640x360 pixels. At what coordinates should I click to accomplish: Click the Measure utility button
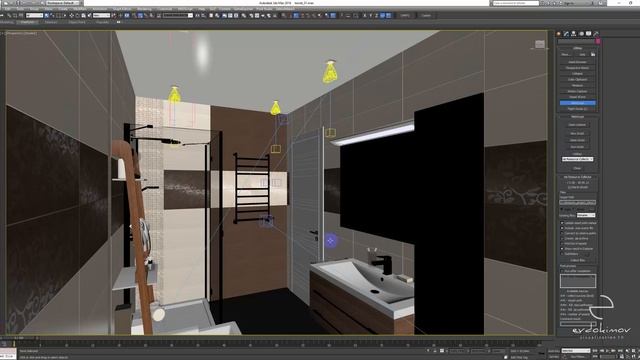(578, 85)
